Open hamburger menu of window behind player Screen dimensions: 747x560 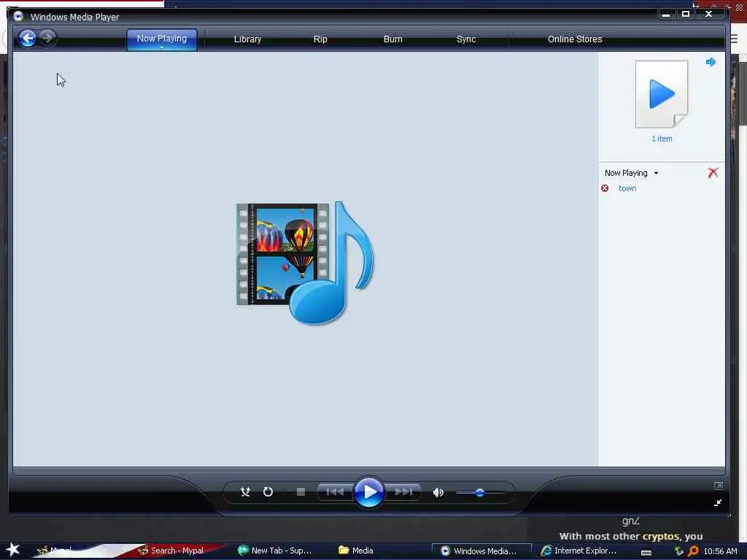coord(734,39)
